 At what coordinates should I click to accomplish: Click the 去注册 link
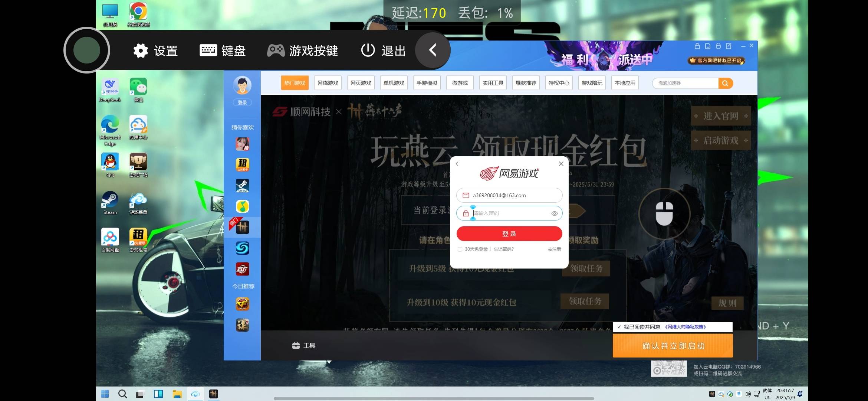pos(555,249)
